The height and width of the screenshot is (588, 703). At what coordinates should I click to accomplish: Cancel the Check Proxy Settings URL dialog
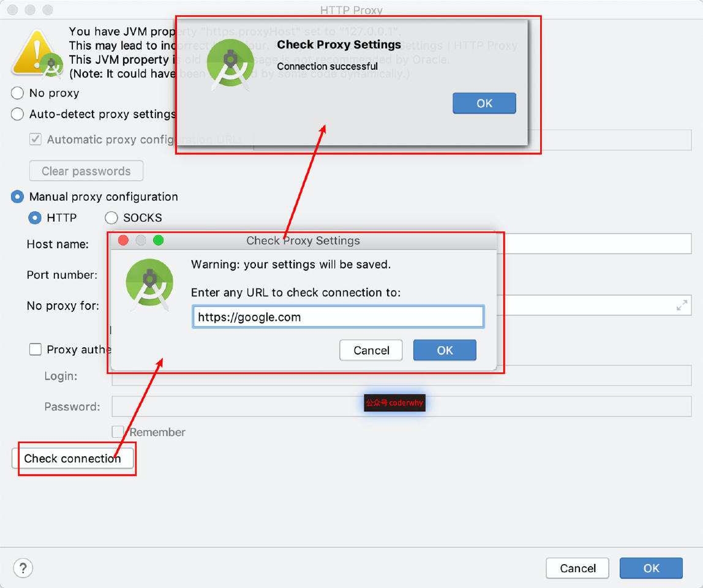pyautogui.click(x=370, y=350)
